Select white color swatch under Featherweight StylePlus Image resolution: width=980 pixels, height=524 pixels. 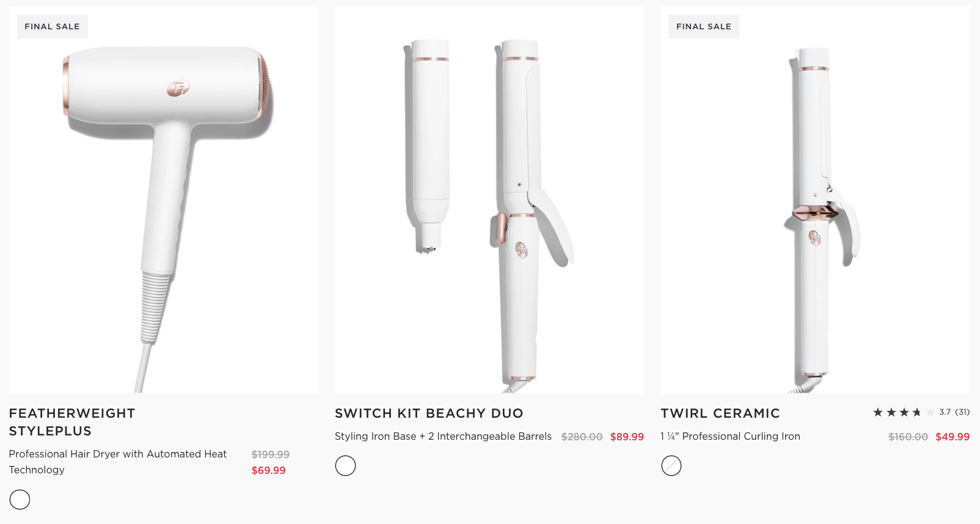[20, 500]
